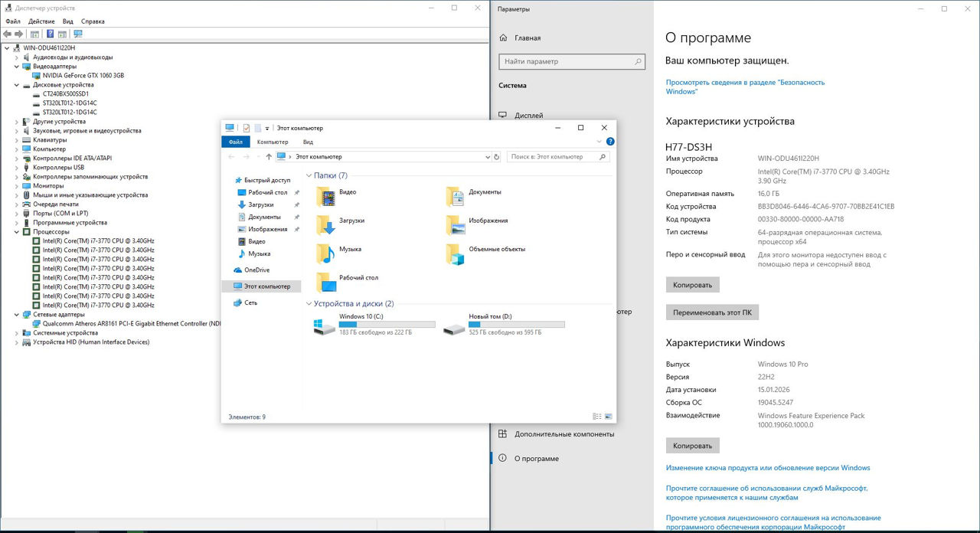Open the Музыка folder icon

coord(327,253)
